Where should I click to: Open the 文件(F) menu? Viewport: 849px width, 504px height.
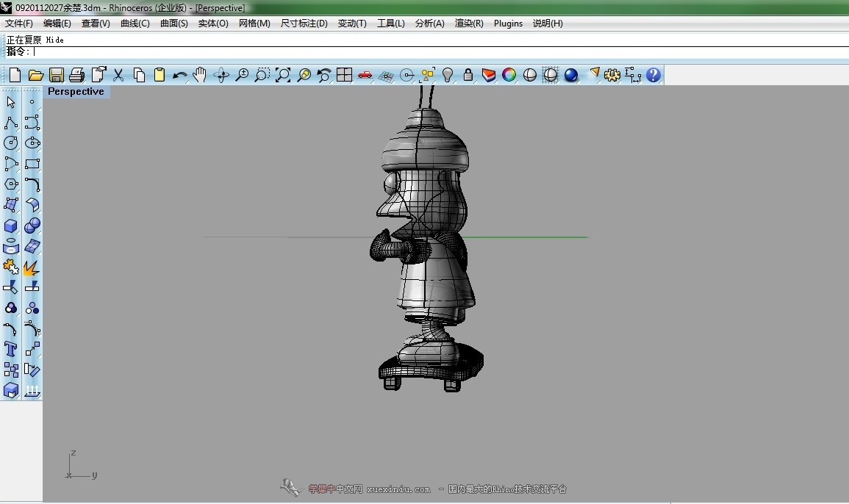19,24
